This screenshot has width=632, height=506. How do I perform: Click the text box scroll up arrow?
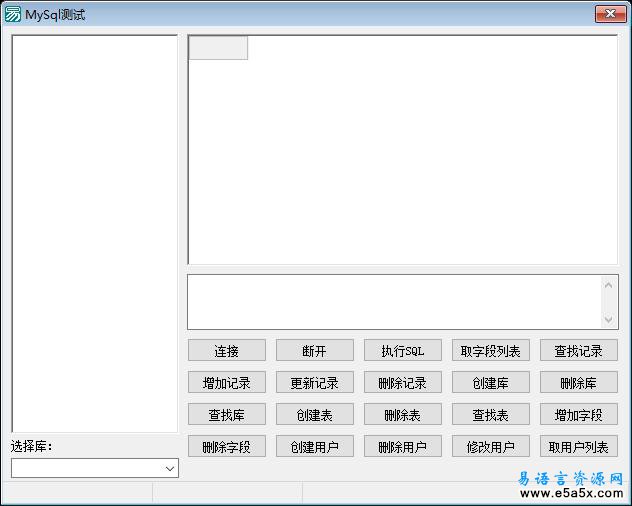tap(609, 285)
